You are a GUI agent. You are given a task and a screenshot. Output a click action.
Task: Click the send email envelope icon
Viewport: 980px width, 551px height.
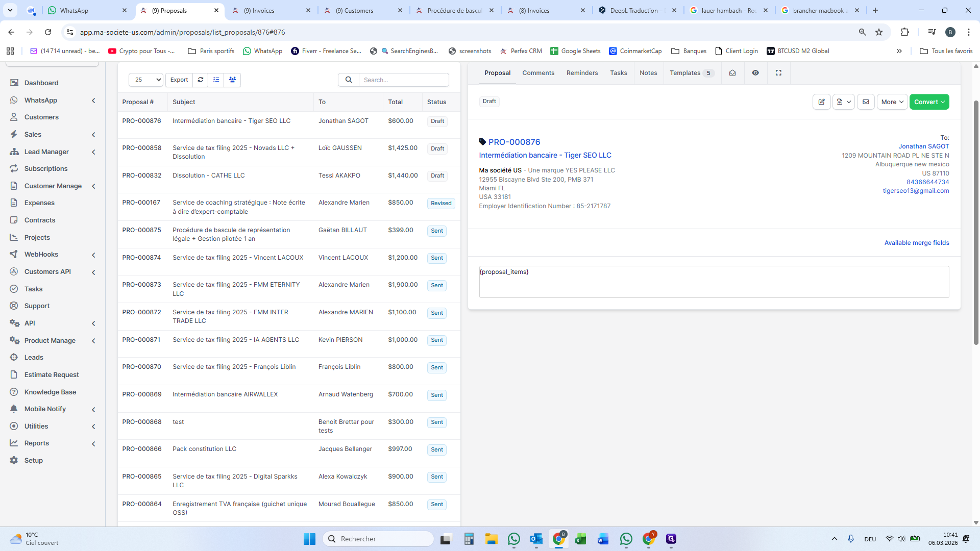click(866, 102)
